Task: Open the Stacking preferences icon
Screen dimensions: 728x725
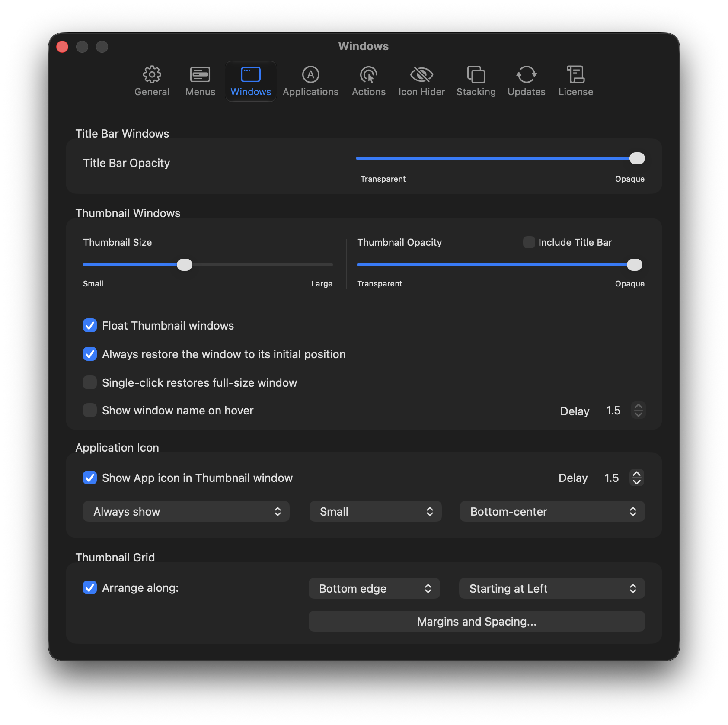Action: (476, 74)
